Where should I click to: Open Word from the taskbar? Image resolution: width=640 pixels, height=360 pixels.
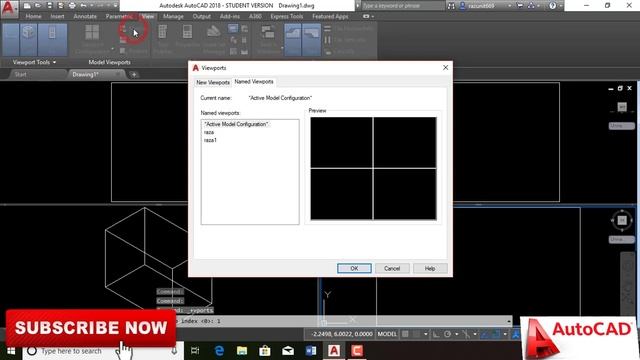(x=311, y=351)
